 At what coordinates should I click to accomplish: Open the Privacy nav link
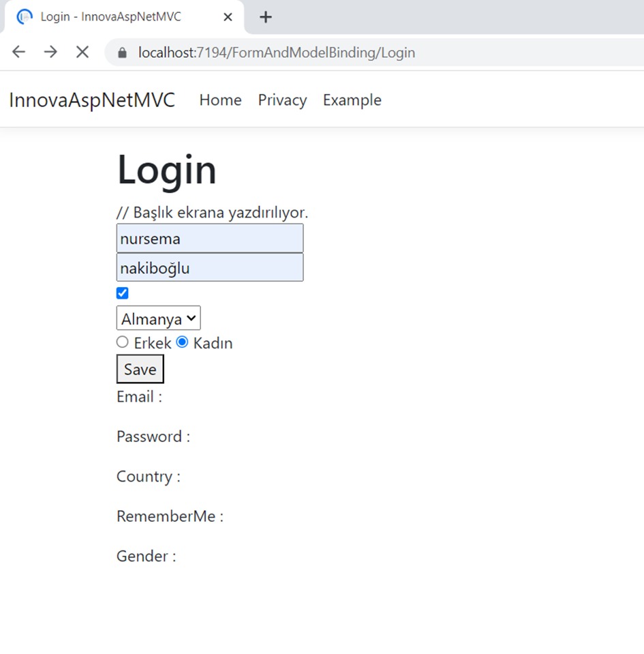pyautogui.click(x=282, y=100)
